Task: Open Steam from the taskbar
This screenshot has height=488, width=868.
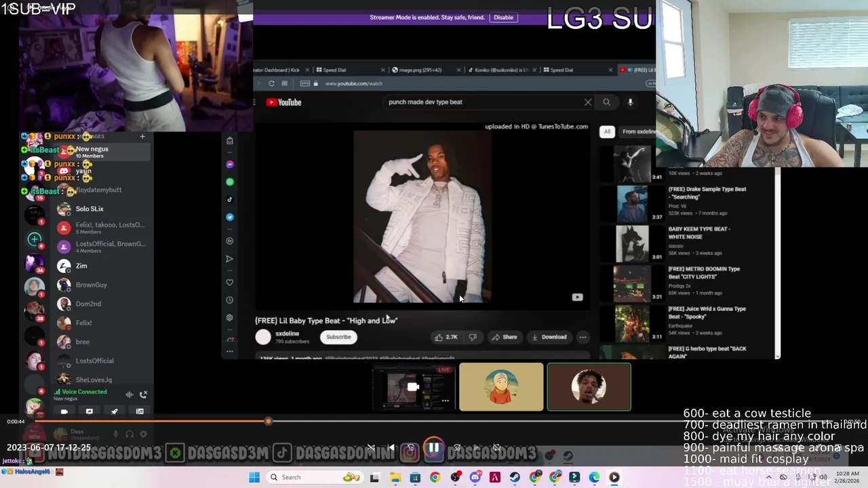Action: (515, 477)
